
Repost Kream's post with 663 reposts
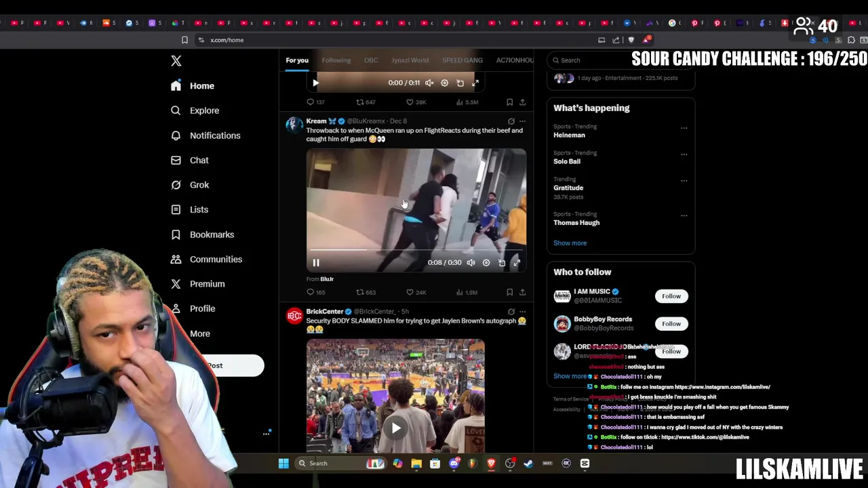point(366,293)
